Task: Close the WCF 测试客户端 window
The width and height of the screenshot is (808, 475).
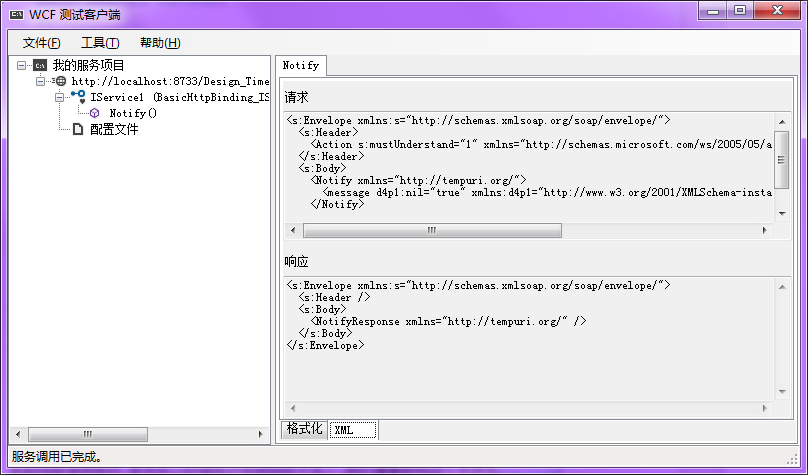Action: tap(778, 11)
